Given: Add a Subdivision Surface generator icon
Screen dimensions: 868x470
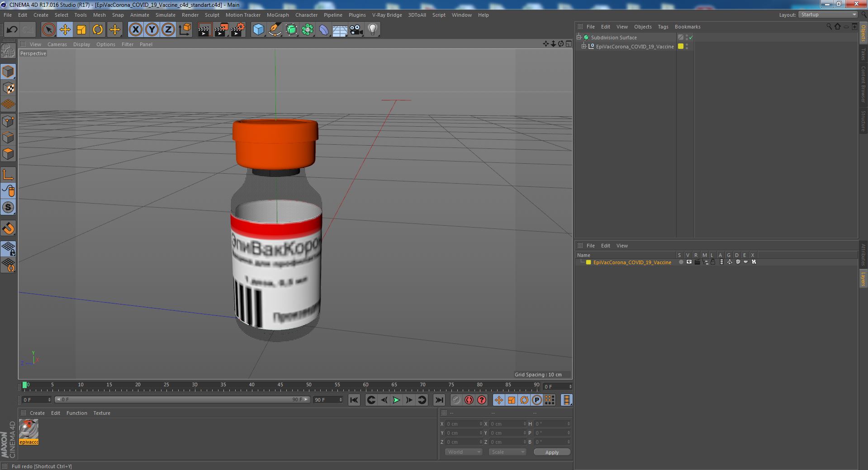Looking at the screenshot, I should pos(291,30).
